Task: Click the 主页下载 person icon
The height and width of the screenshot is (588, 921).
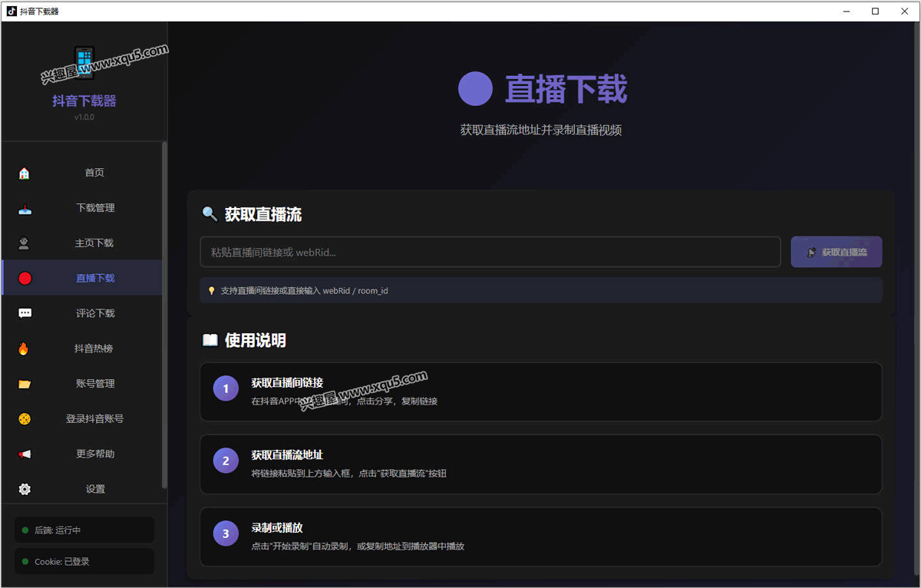Action: [x=25, y=243]
